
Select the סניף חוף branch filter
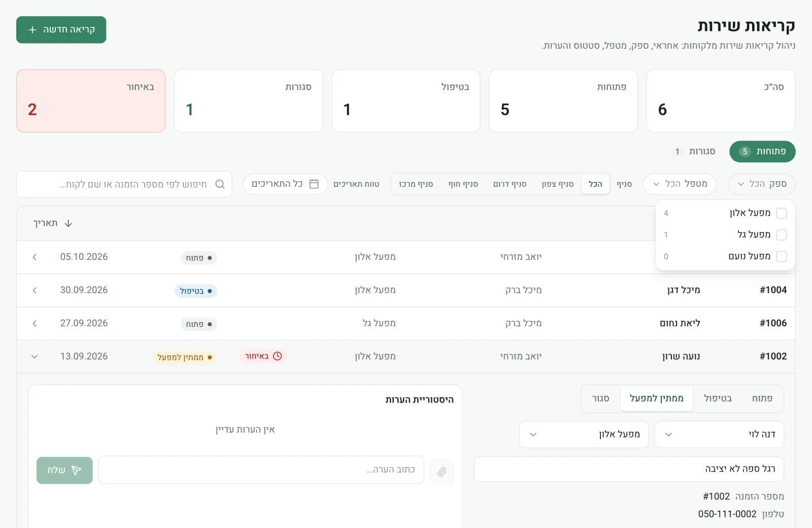463,184
